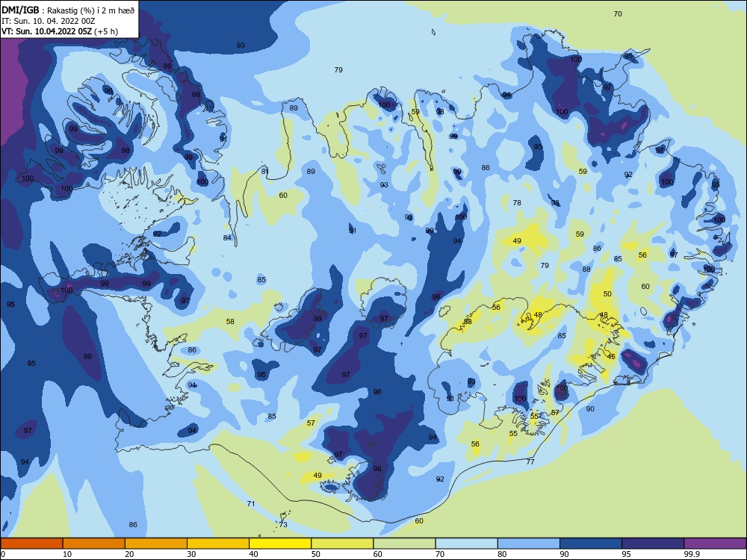Click the '45' humidity value on the map
747x560 pixels.
pos(611,356)
